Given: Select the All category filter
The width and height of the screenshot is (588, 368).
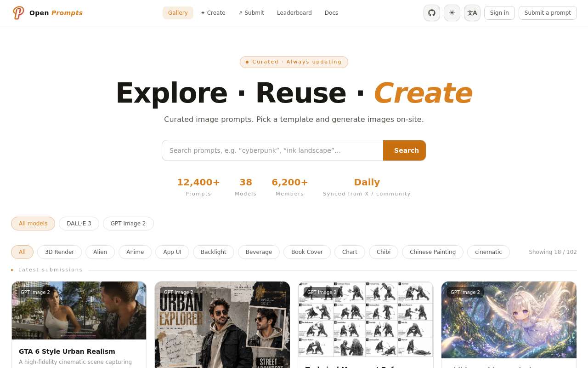Looking at the screenshot, I should (x=22, y=252).
